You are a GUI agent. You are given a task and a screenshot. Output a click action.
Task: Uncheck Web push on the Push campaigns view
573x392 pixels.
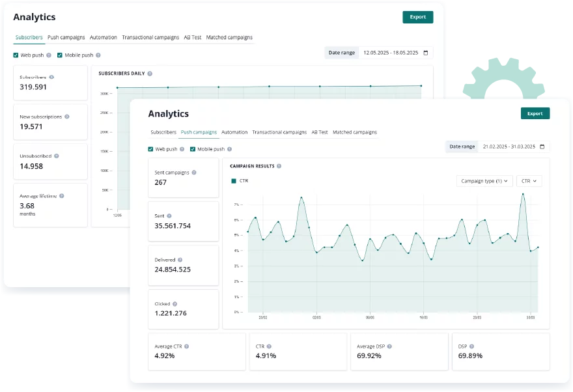pyautogui.click(x=150, y=149)
